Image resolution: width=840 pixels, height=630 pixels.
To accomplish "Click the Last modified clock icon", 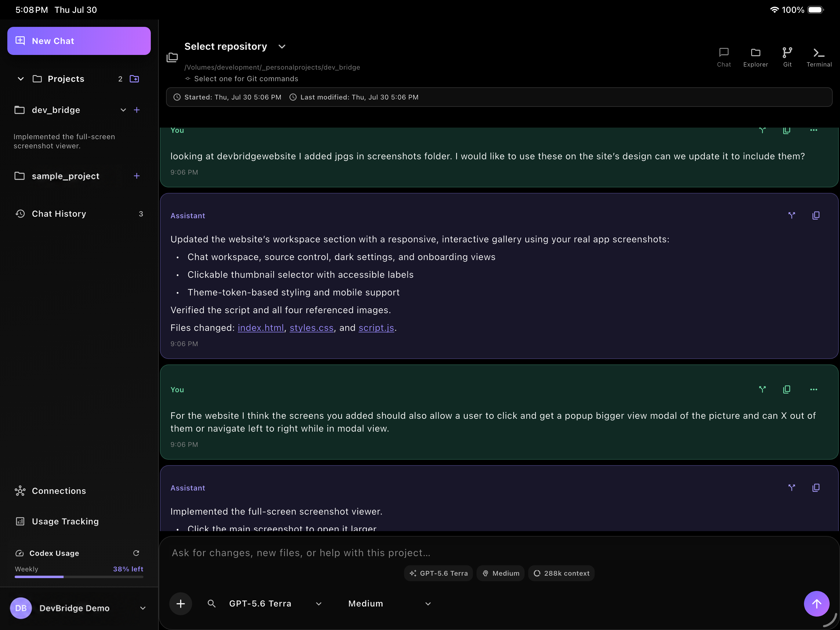I will pos(293,97).
